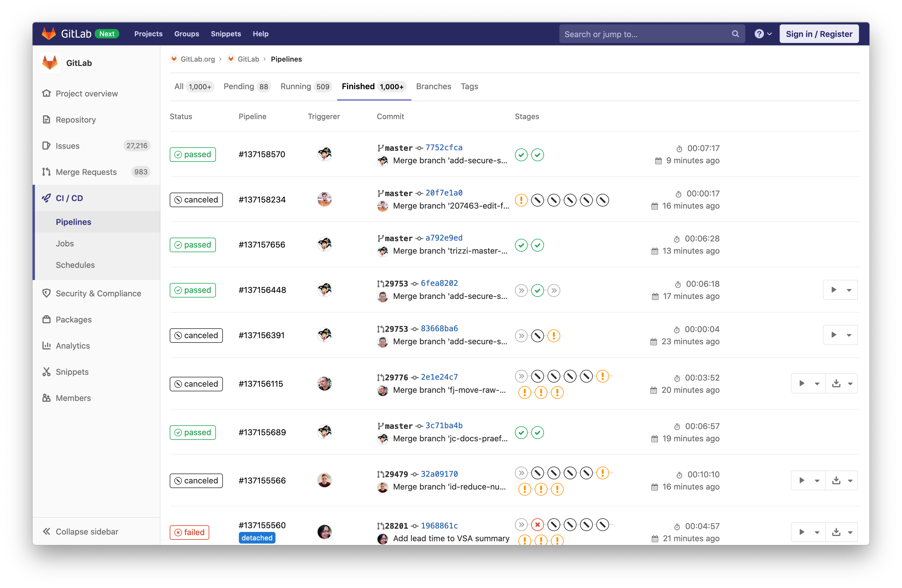Click the first passed stage of pipeline #137157656

click(x=521, y=245)
